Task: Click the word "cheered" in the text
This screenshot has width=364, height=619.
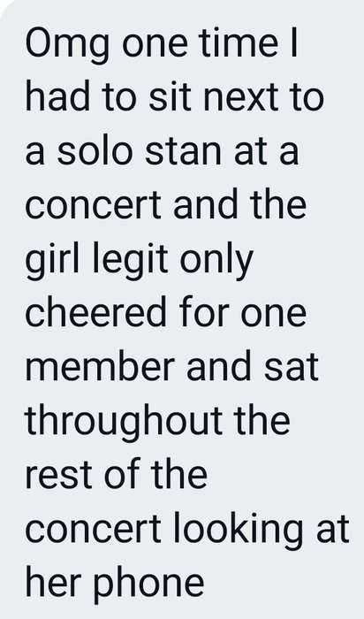Action: 95,312
